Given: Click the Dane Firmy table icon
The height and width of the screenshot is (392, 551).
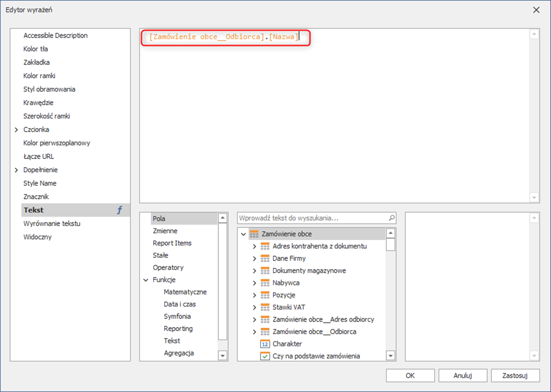Looking at the screenshot, I should pyautogui.click(x=265, y=259).
